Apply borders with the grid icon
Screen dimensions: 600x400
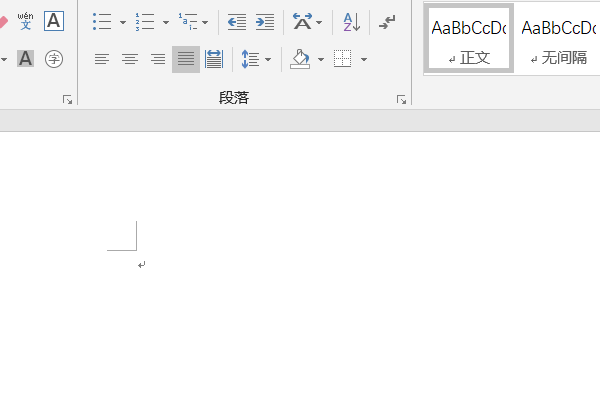point(342,59)
